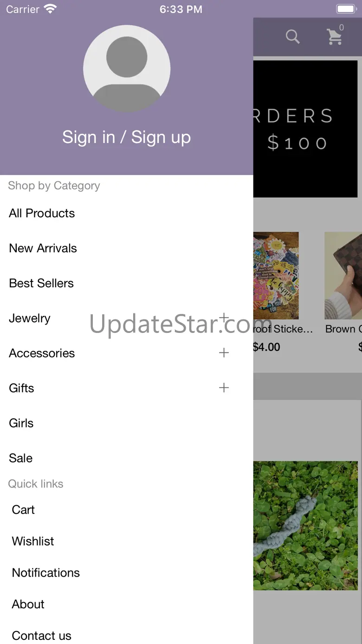Image resolution: width=362 pixels, height=644 pixels.
Task: Open Sign in / Sign up
Action: (x=127, y=137)
